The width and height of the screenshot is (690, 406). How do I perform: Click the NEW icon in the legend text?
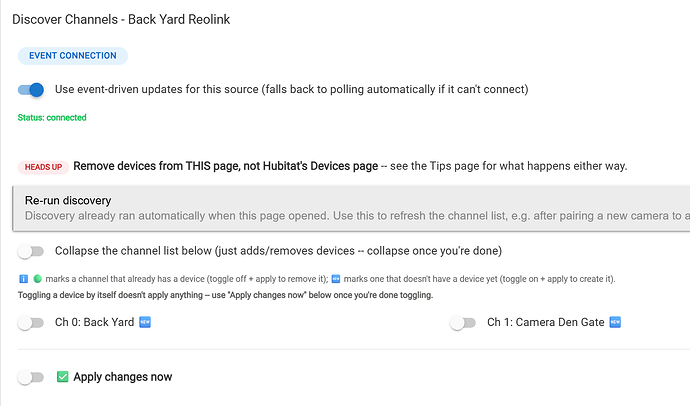point(336,279)
